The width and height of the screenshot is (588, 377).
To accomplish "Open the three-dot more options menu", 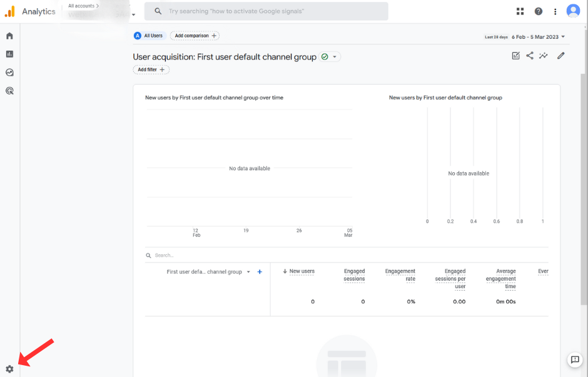I will [555, 12].
